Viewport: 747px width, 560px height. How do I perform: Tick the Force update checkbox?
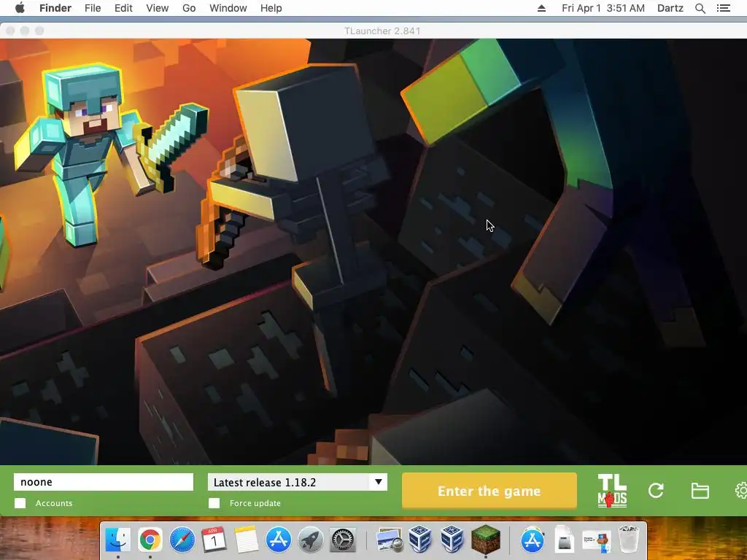click(x=214, y=503)
